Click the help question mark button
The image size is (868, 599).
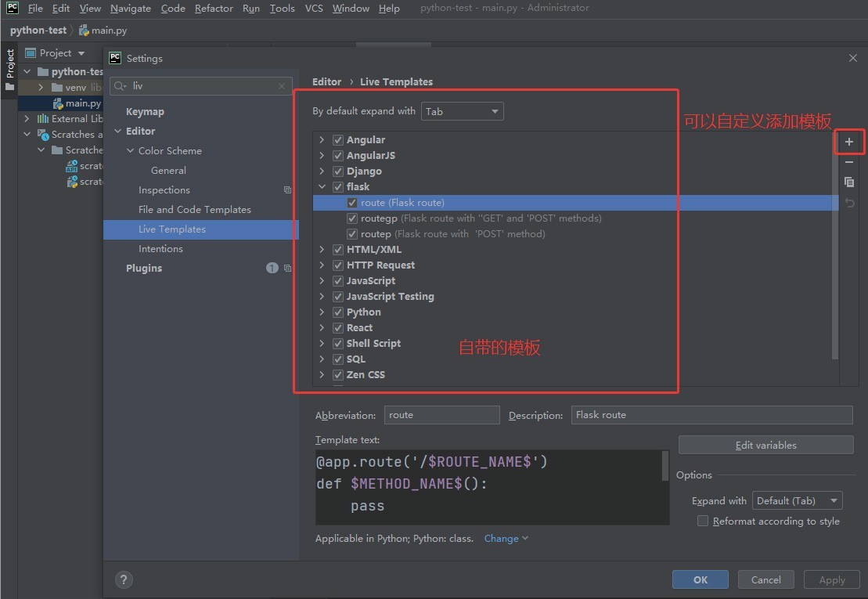[124, 579]
